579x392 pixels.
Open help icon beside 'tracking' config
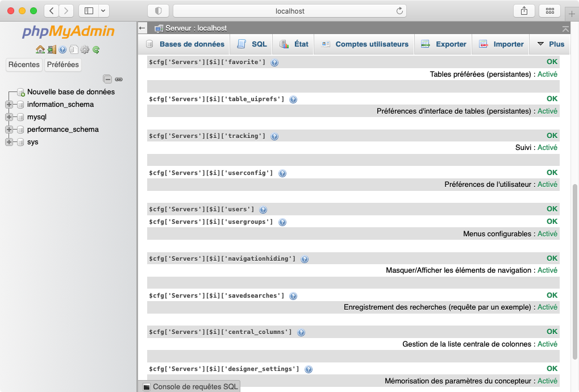pos(274,136)
